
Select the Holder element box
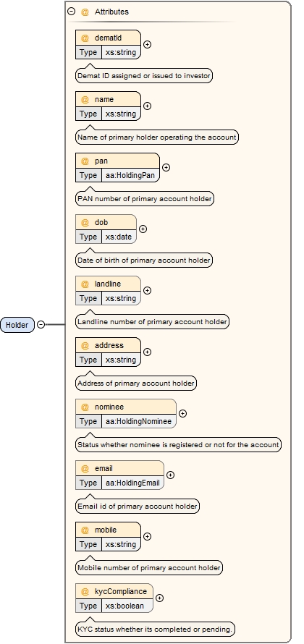tap(17, 325)
